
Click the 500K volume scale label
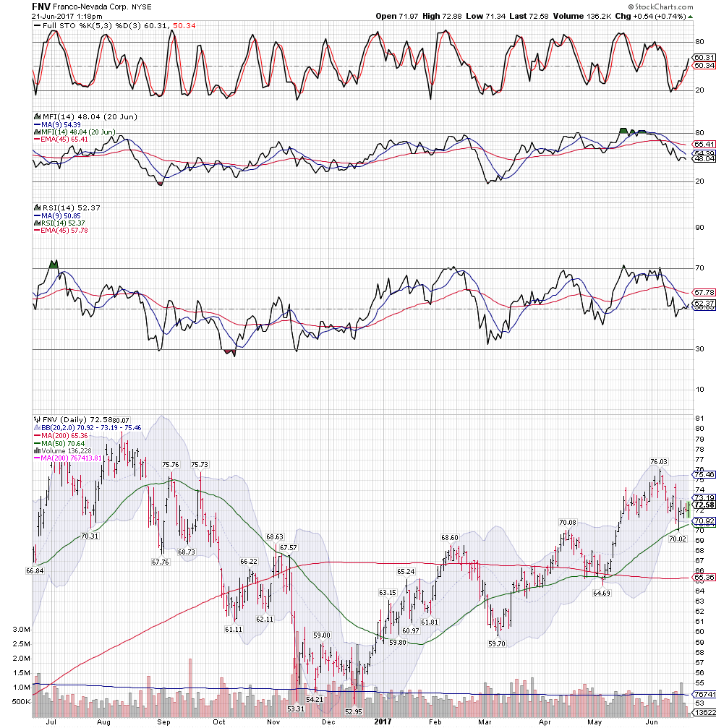(22, 701)
